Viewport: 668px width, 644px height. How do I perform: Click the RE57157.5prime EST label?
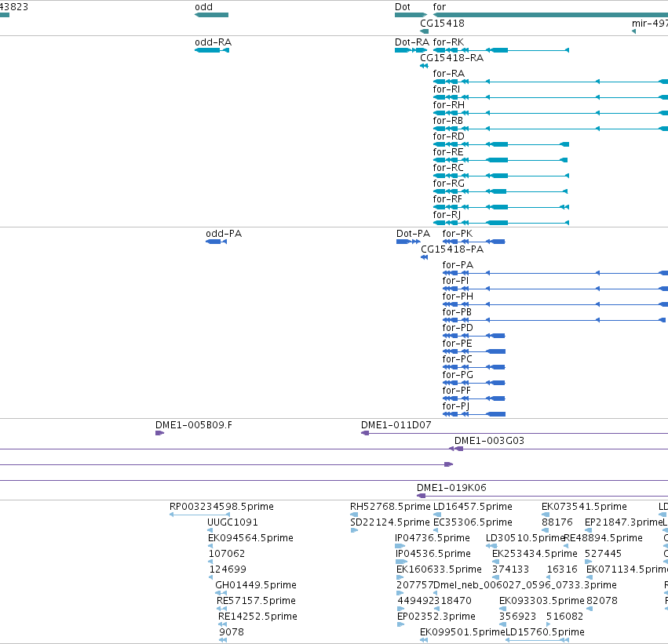point(256,601)
